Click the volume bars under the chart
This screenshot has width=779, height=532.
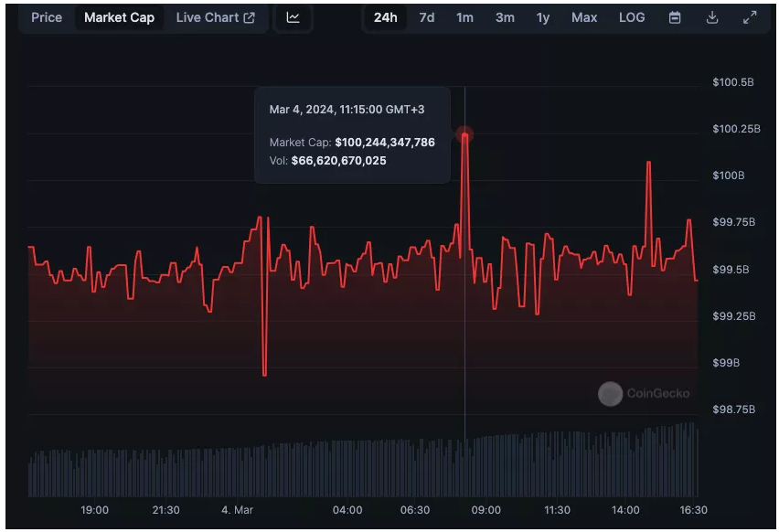[366, 468]
